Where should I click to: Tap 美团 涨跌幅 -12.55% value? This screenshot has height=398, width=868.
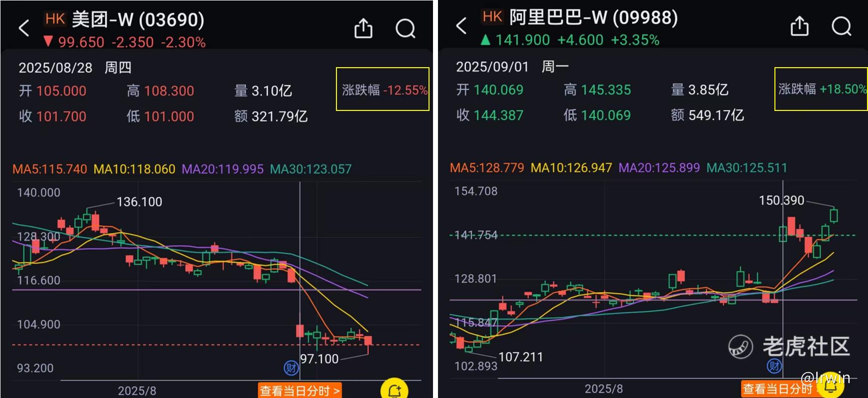(406, 90)
